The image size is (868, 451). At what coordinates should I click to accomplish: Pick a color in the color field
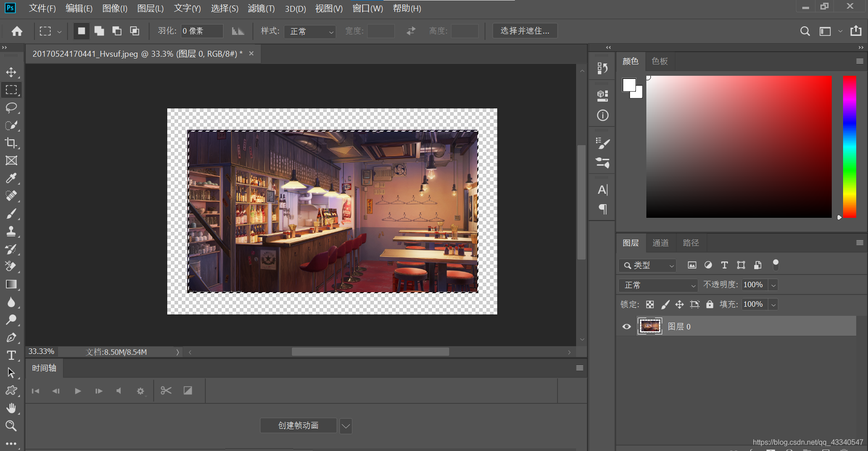click(739, 147)
